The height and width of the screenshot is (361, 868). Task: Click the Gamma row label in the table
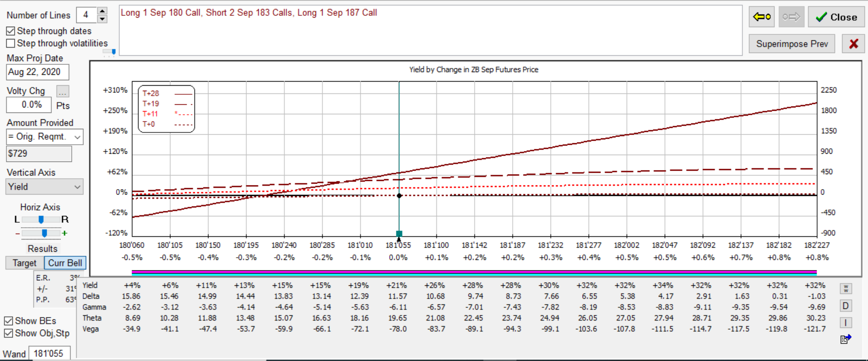[94, 307]
